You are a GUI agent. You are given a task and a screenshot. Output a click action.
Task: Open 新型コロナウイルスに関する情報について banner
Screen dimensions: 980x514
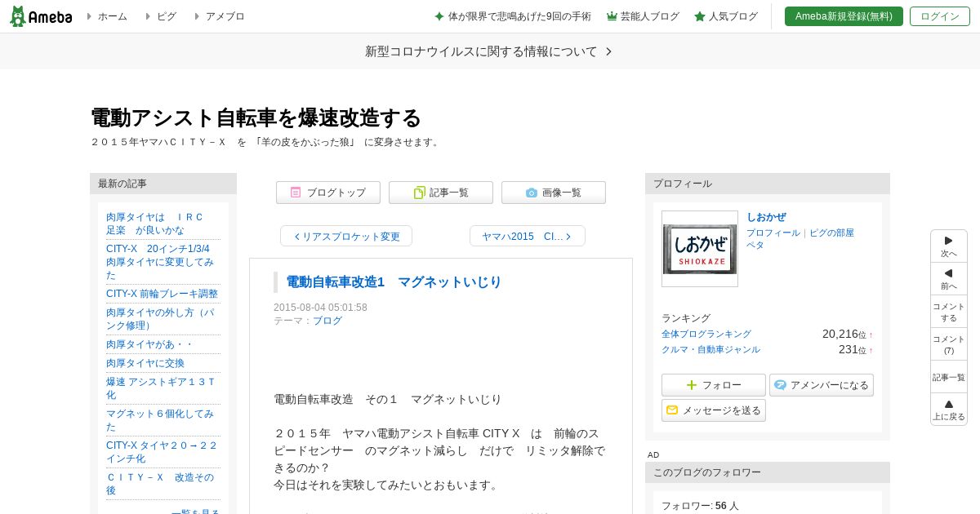coord(489,51)
